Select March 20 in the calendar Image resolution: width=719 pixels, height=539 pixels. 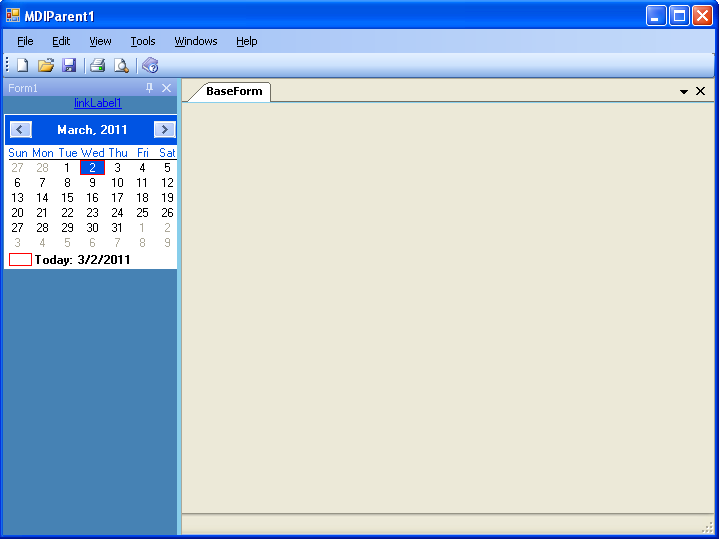[17, 213]
